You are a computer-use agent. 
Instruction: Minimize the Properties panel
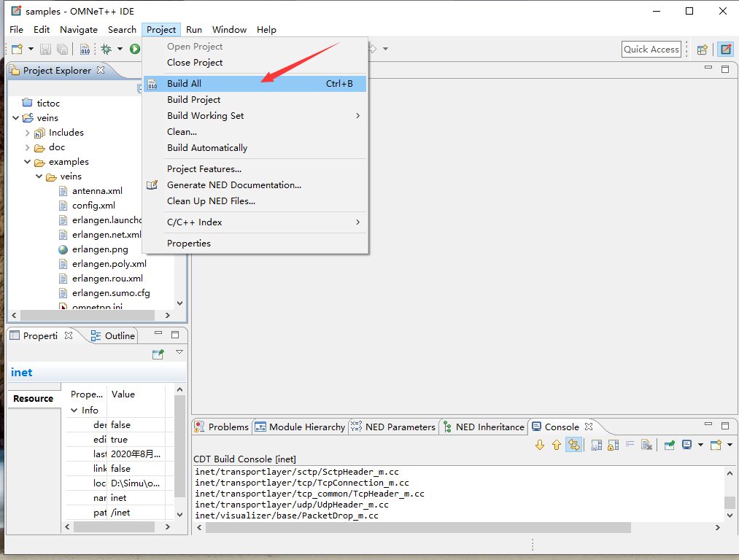click(158, 333)
